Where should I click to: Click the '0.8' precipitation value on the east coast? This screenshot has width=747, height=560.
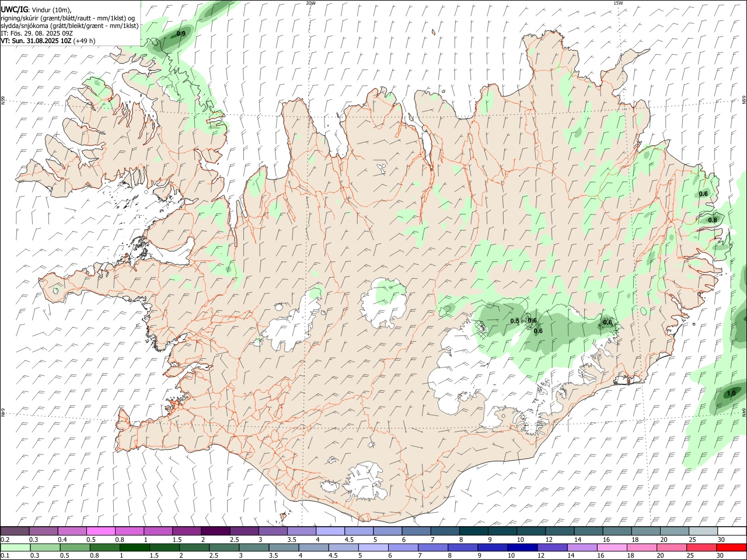(x=713, y=220)
